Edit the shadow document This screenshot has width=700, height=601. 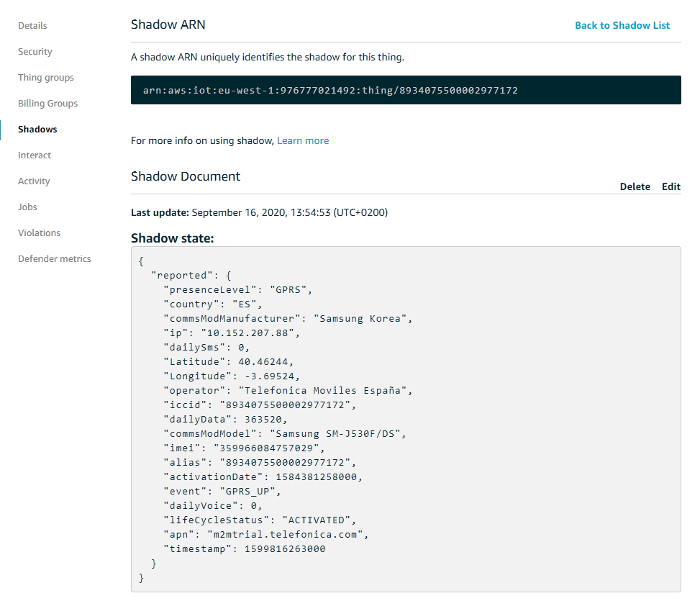pos(671,186)
